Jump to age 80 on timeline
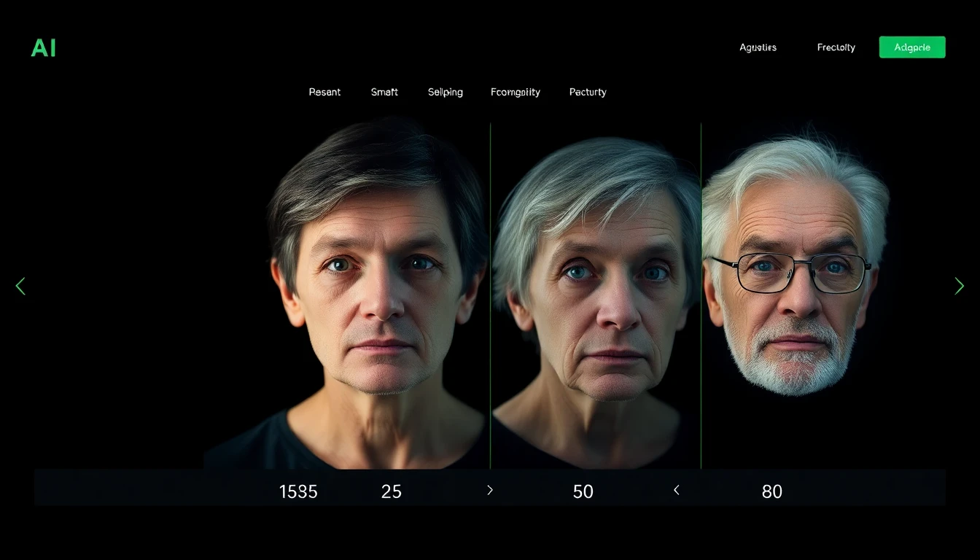980x560 pixels. point(771,491)
